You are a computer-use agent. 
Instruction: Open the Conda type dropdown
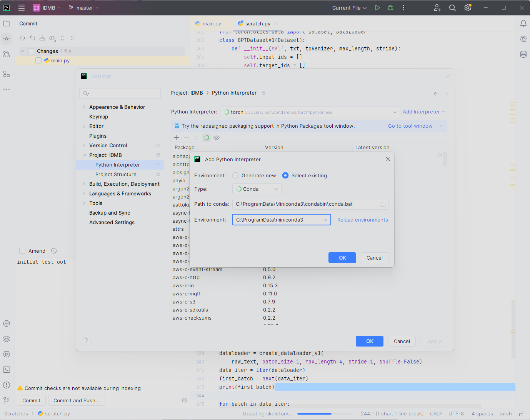point(257,189)
